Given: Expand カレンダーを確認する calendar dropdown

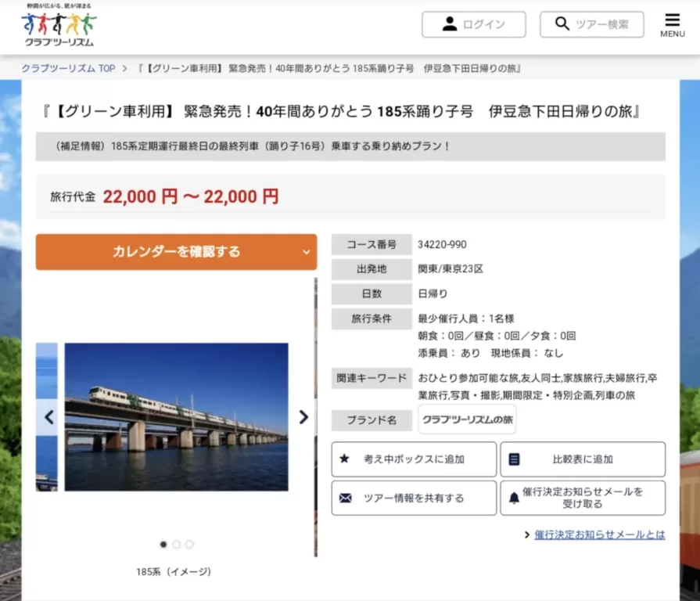Looking at the screenshot, I should pos(176,252).
